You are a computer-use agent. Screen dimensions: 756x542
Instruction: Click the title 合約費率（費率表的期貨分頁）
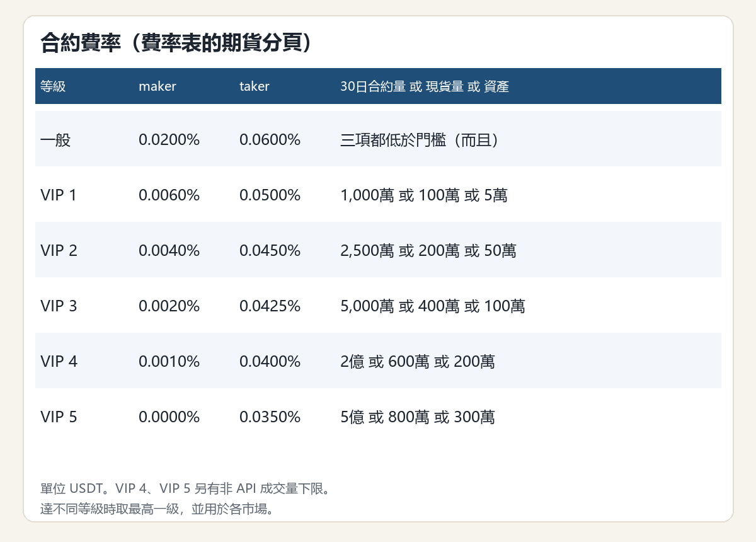point(178,43)
